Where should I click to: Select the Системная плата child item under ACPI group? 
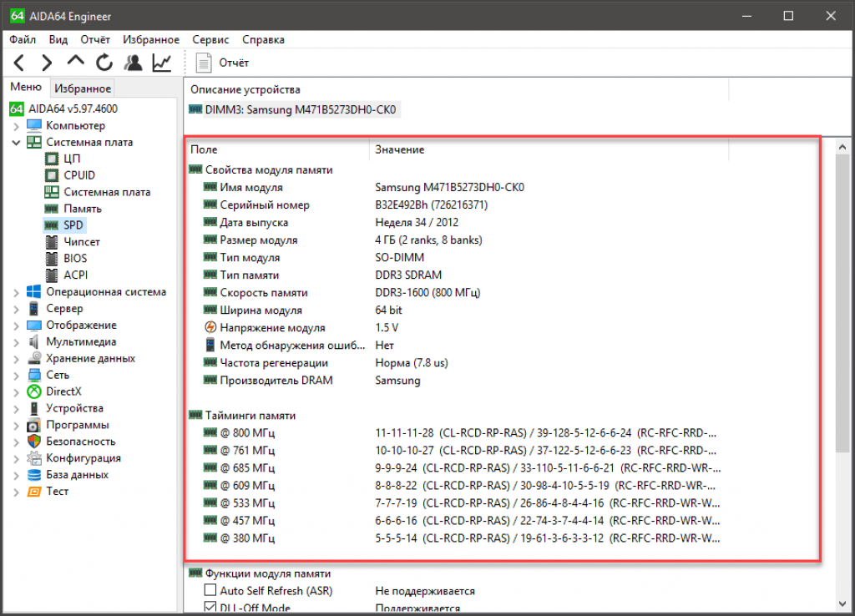point(107,192)
